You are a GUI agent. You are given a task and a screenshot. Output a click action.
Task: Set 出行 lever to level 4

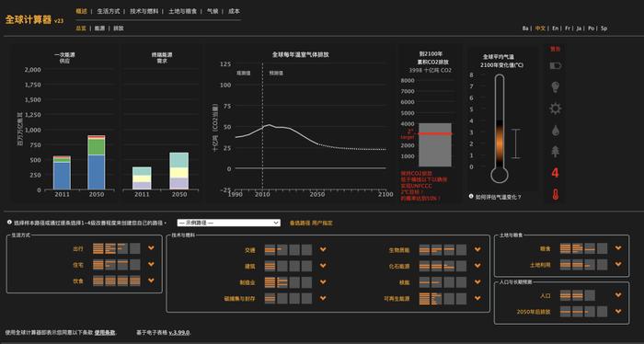tap(134, 248)
